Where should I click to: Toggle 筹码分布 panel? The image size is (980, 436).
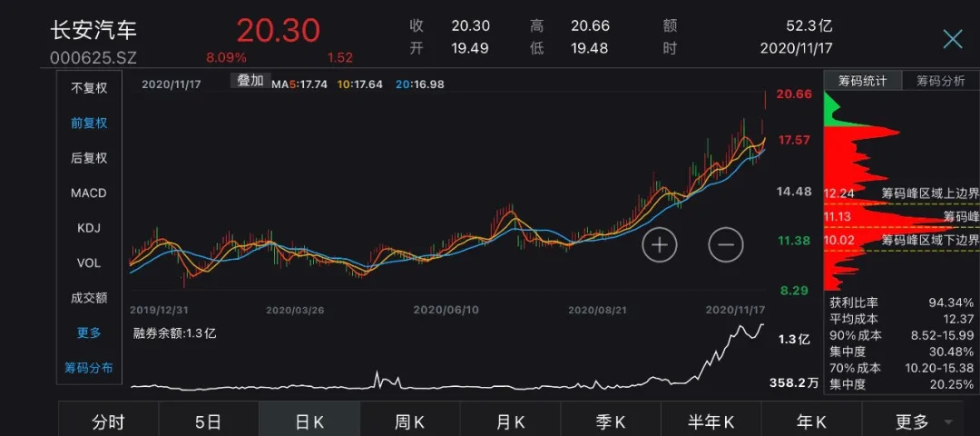coord(89,368)
